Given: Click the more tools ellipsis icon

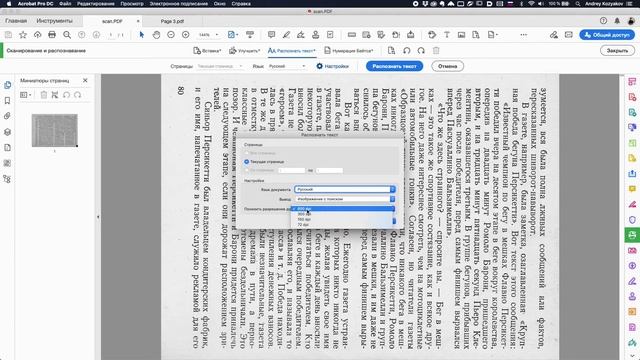Looking at the screenshot, I should click(x=523, y=35).
